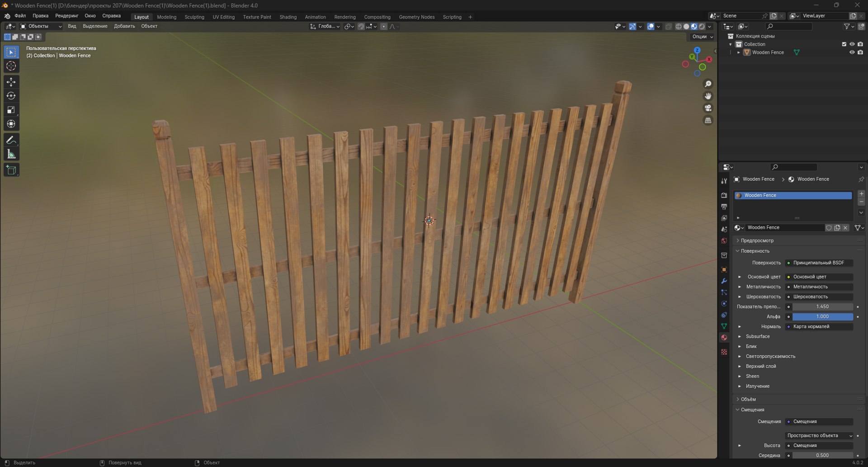Image resolution: width=868 pixels, height=467 pixels.
Task: Open the Рендеринг menu
Action: coord(67,16)
